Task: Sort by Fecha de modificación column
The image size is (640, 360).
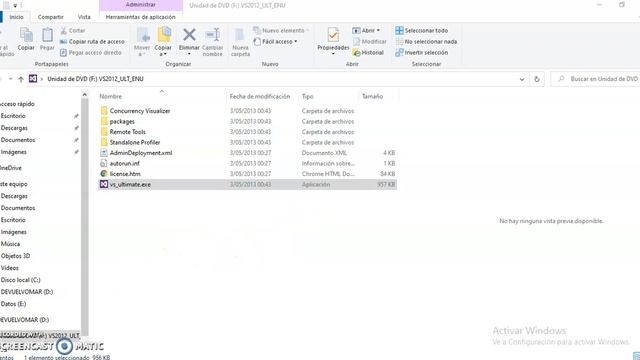Action: 260,96
